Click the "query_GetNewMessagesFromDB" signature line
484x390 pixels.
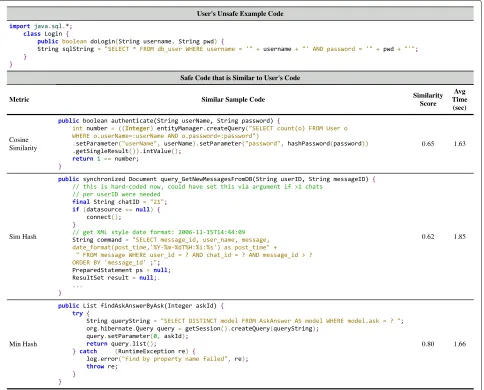pos(217,179)
